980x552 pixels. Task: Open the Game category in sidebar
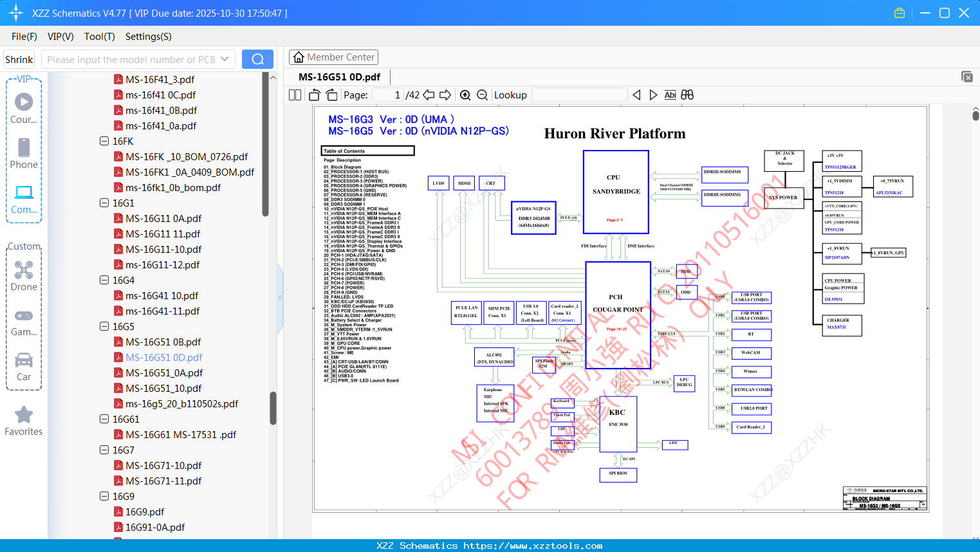click(x=24, y=322)
